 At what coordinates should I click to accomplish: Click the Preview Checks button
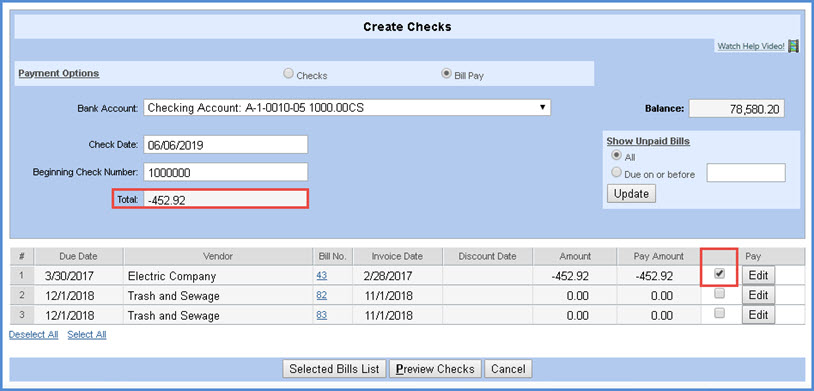(435, 369)
